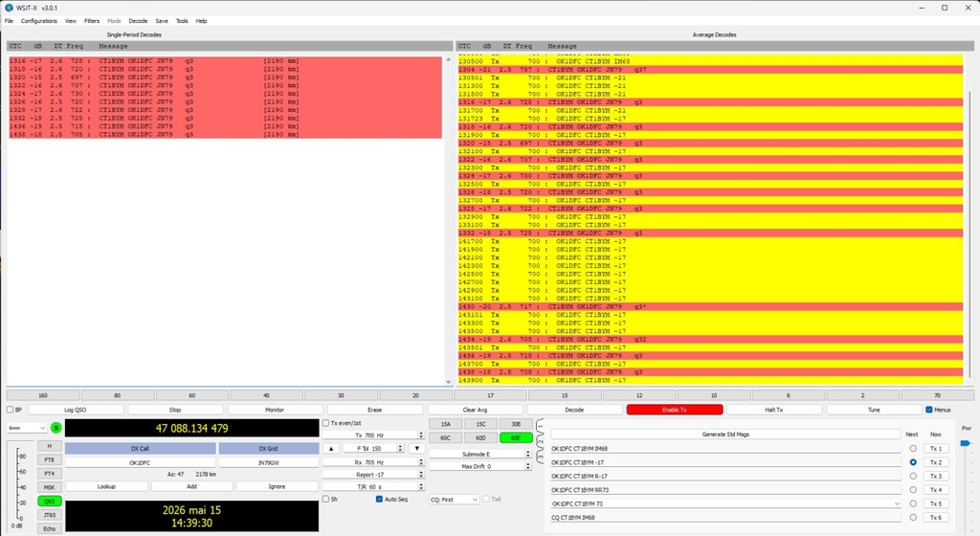
Task: Switch to FT4 mode button
Action: [x=50, y=474]
